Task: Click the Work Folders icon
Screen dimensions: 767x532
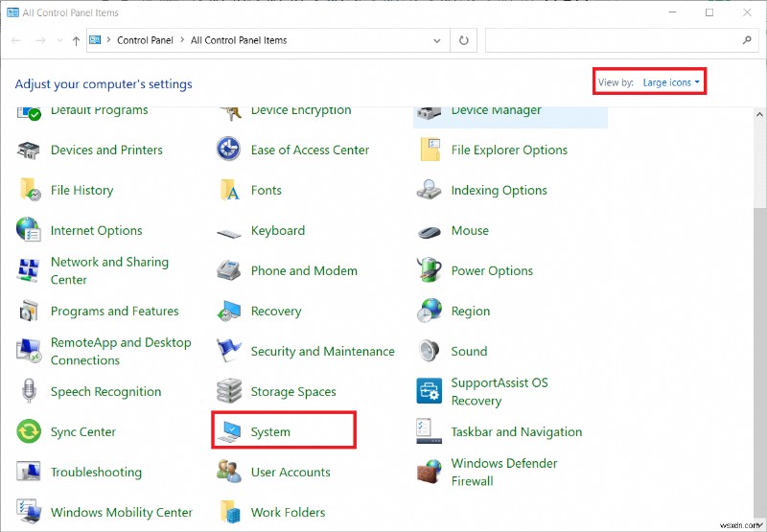Action: pos(229,512)
